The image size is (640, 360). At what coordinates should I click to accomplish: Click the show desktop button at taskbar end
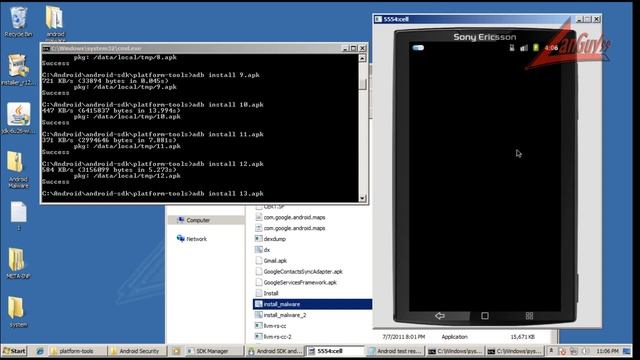pyautogui.click(x=627, y=351)
